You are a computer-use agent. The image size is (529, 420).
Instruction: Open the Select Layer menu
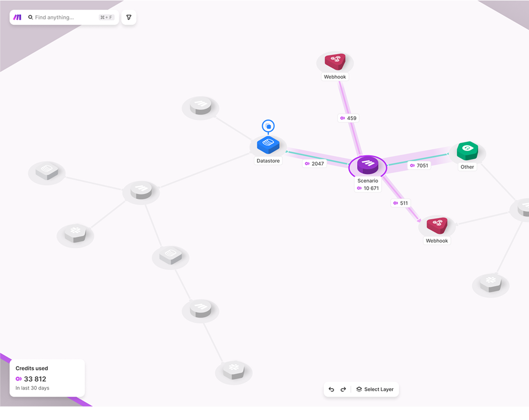tap(375, 390)
